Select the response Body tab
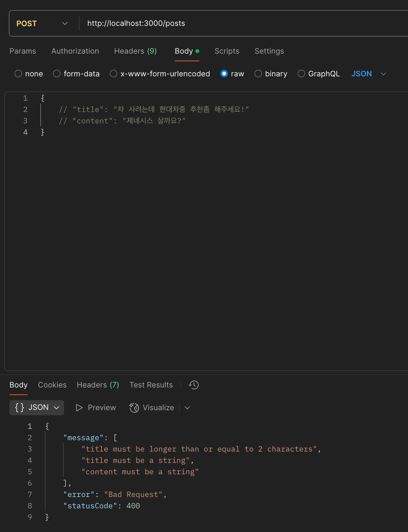This screenshot has height=532, width=408. (x=19, y=385)
